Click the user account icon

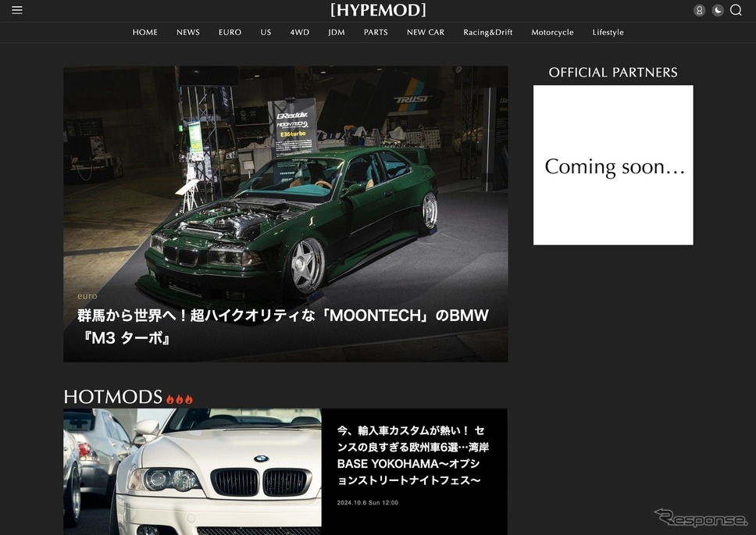[699, 11]
